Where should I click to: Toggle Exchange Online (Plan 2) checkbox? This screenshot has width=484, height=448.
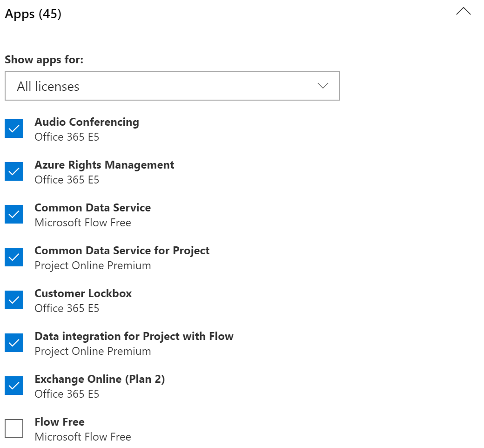point(14,386)
